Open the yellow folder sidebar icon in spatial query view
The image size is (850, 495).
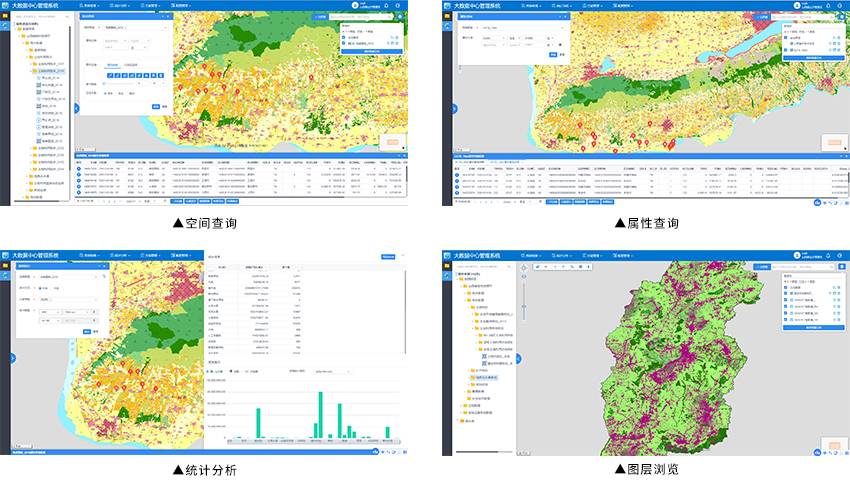(5, 18)
